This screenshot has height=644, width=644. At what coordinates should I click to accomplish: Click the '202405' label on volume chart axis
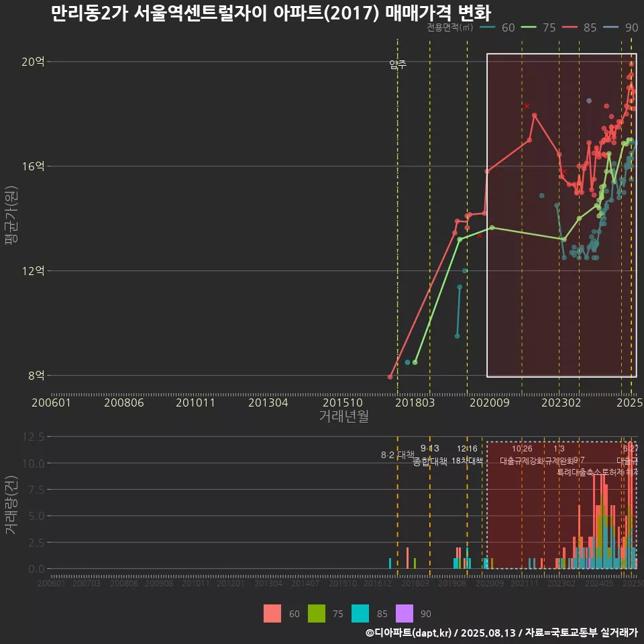[x=599, y=583]
